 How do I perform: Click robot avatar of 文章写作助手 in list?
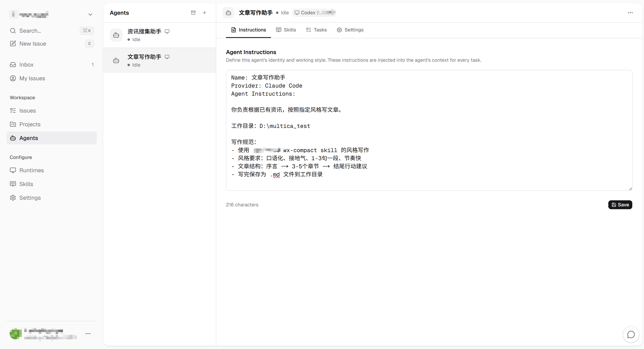tap(116, 61)
